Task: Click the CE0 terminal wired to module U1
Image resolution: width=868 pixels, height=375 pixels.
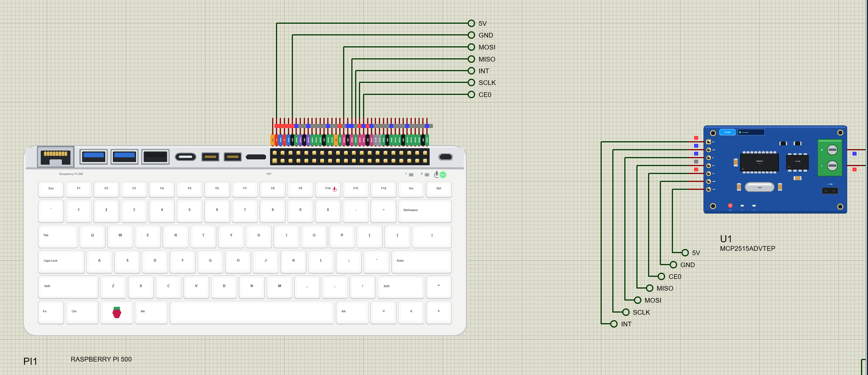Action: click(x=661, y=276)
